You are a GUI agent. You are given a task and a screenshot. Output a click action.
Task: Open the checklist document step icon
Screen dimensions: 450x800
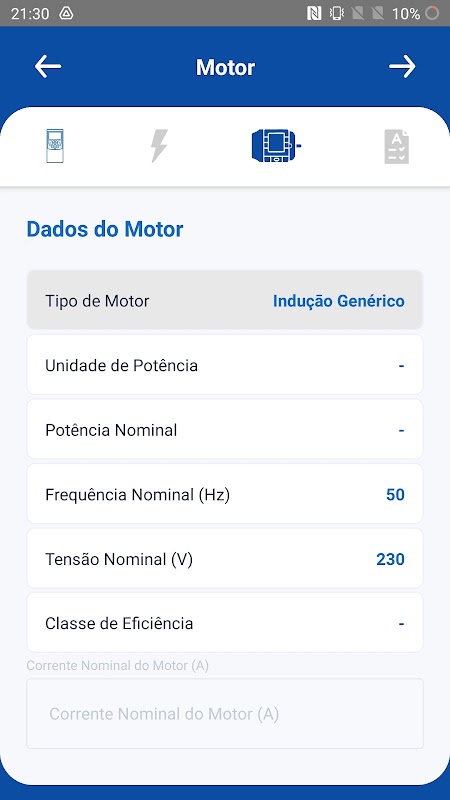[397, 146]
